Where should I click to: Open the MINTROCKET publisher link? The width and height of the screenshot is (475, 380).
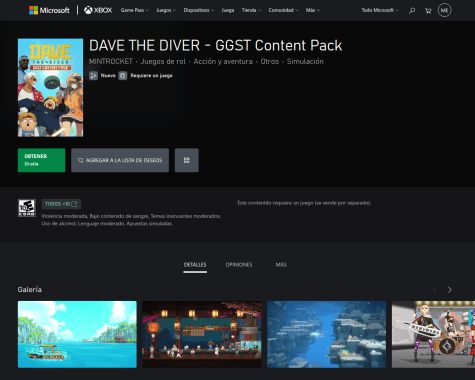[111, 61]
